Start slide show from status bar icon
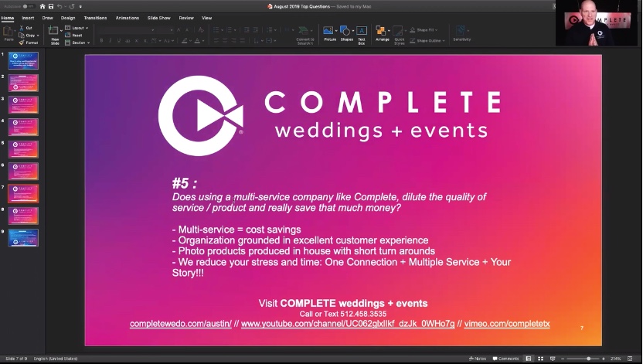 (553, 359)
